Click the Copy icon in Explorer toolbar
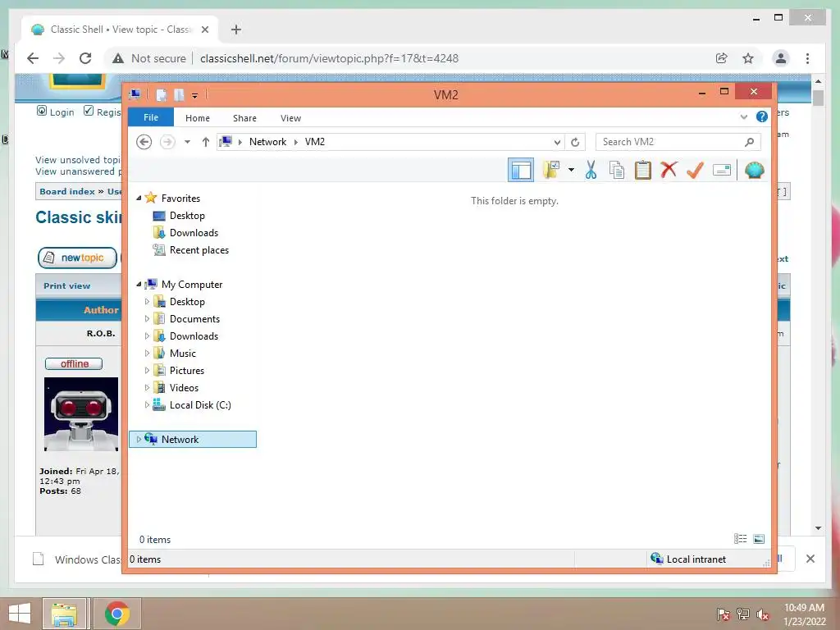Screen dimensions: 840x630 (617, 170)
